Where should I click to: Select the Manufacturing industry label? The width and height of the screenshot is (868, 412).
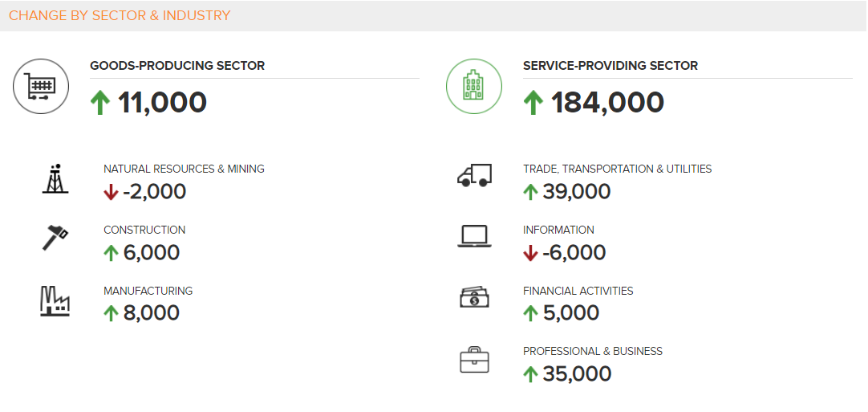pos(148,291)
